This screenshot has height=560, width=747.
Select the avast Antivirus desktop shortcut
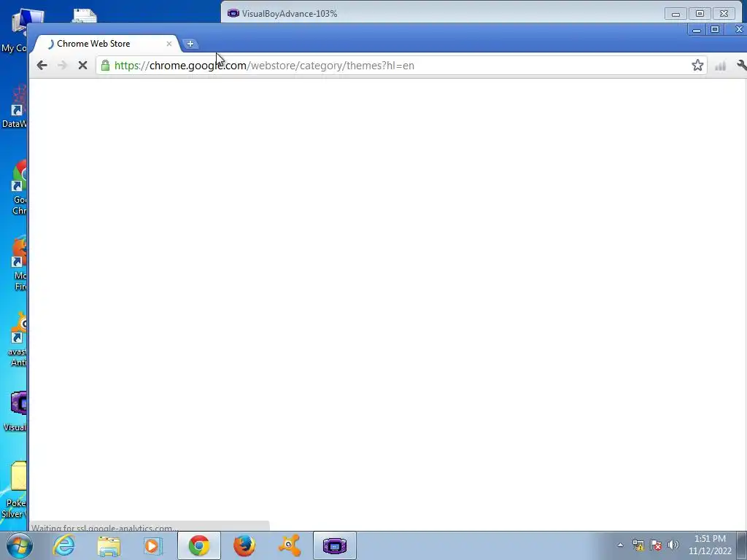(16, 340)
